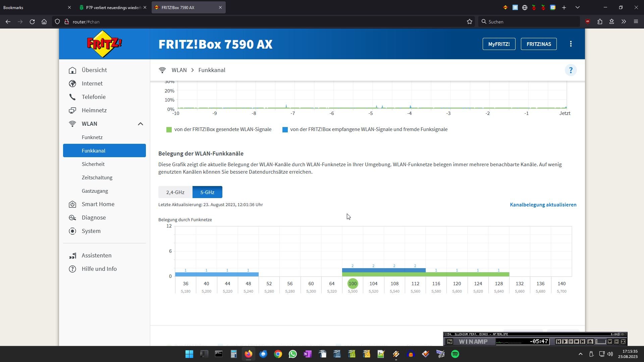Open Spotify from the taskbar
This screenshot has height=362, width=644.
point(455,354)
